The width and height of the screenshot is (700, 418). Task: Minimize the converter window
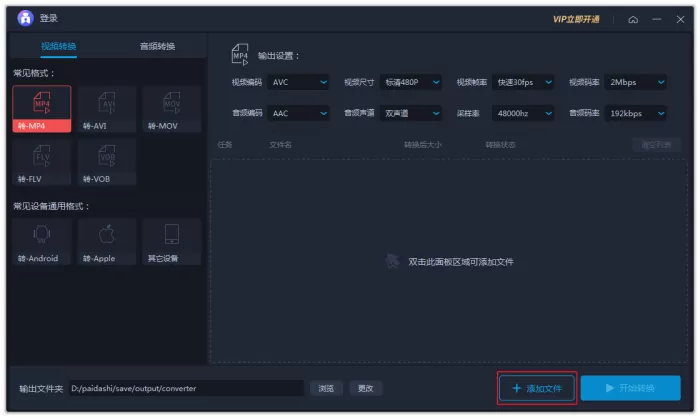[x=657, y=19]
